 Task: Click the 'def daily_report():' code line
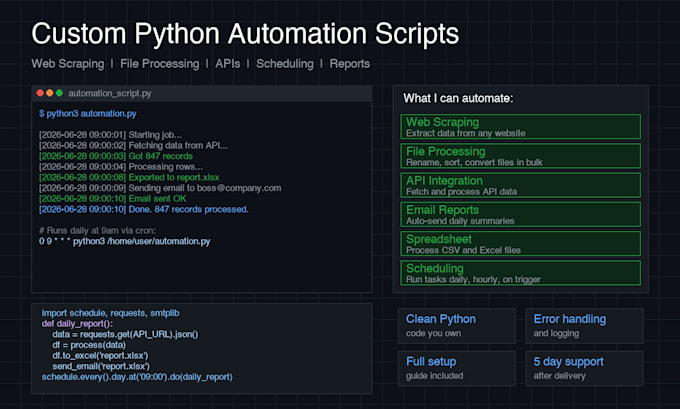77,324
